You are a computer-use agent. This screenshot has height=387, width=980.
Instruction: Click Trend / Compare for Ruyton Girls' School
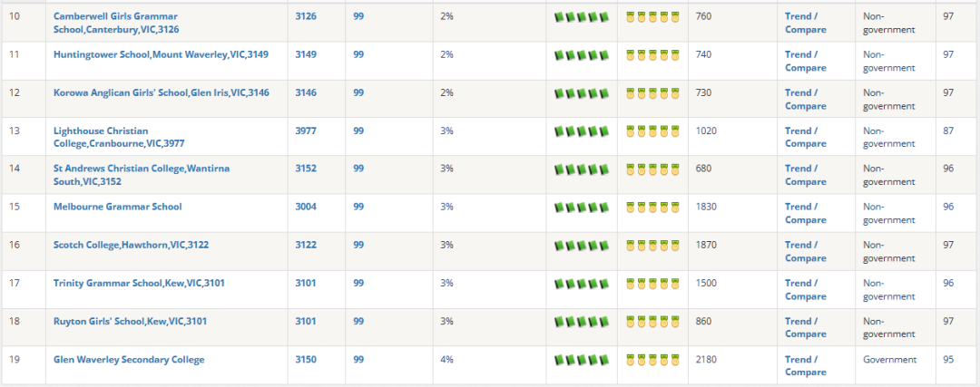(806, 328)
